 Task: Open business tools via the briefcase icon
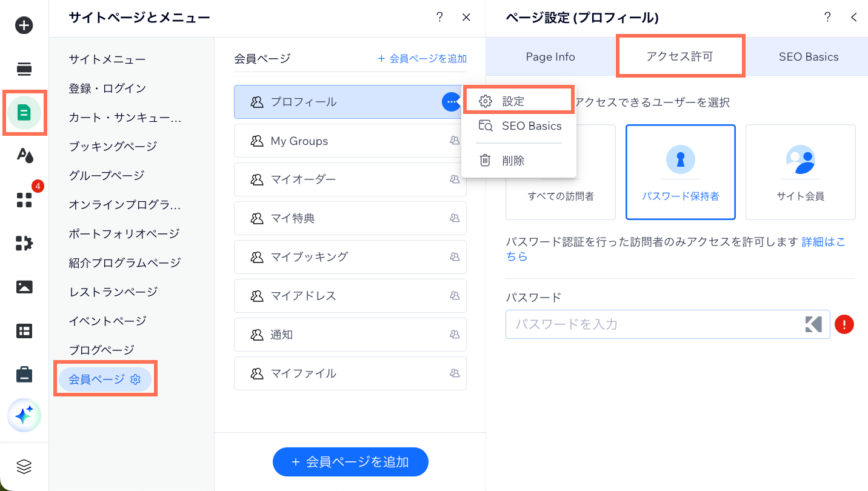[x=24, y=374]
